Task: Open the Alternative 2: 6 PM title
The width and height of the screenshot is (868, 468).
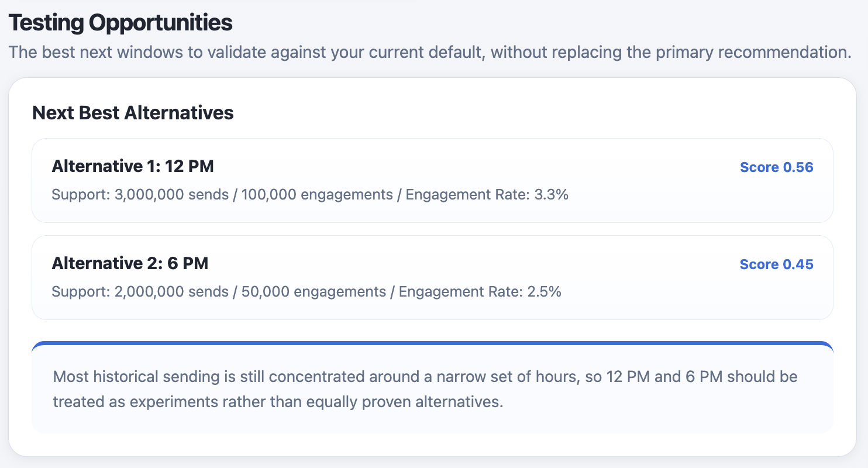Action: pyautogui.click(x=130, y=264)
